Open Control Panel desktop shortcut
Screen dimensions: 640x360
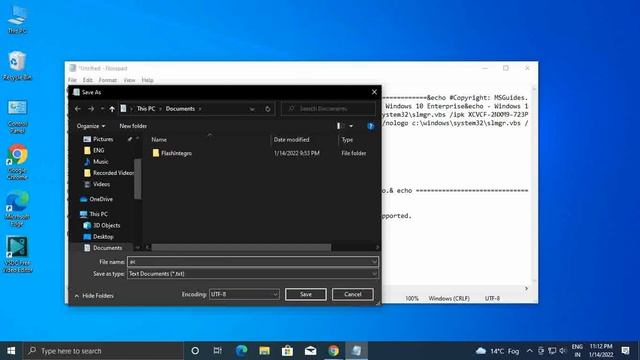tap(17, 116)
